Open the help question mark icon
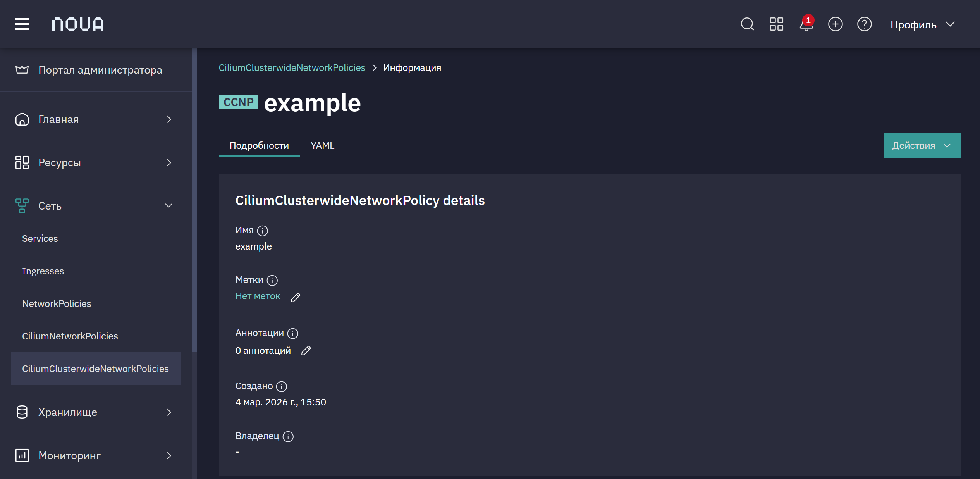Image resolution: width=980 pixels, height=479 pixels. [x=864, y=24]
